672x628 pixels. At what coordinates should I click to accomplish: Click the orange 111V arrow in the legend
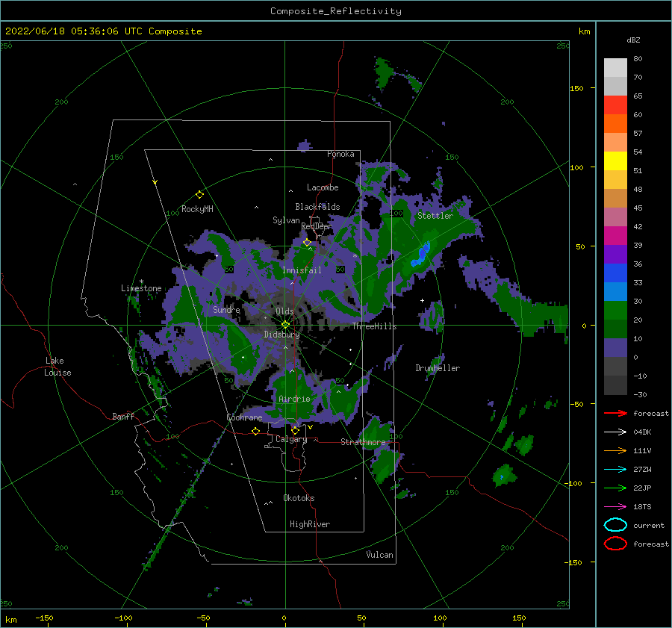pos(615,450)
